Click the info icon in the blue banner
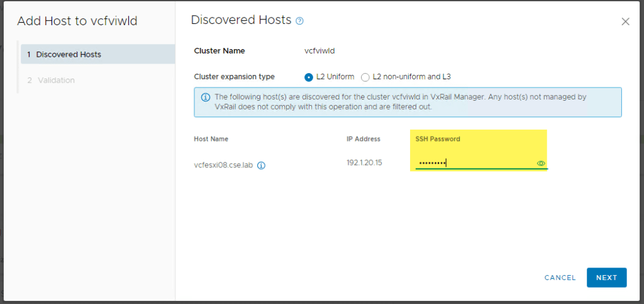Image resolution: width=644 pixels, height=304 pixels. tap(205, 98)
